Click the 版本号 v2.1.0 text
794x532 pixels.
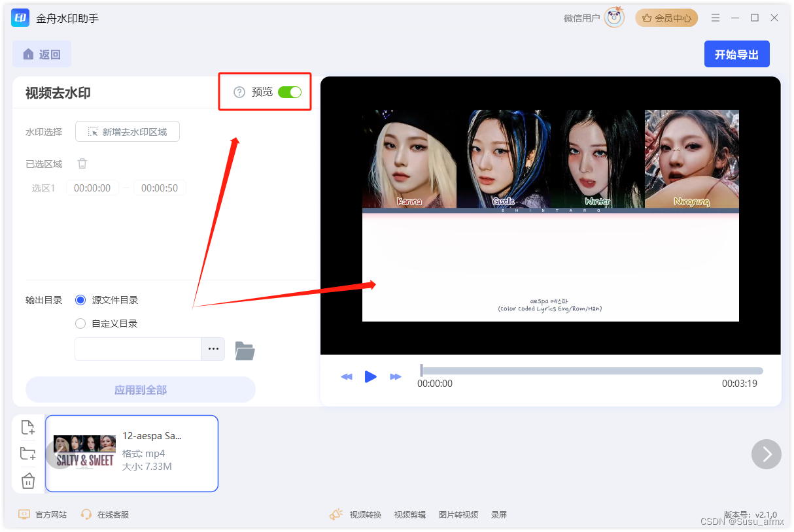click(x=750, y=514)
